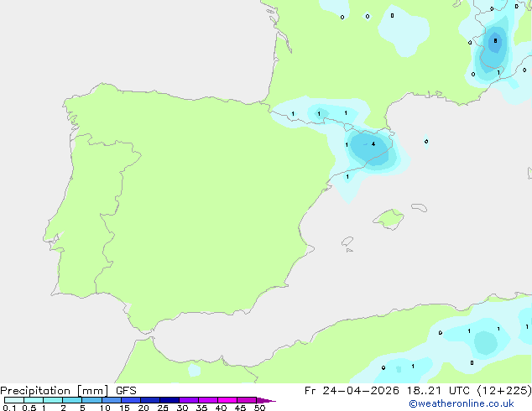Select the 10–15 mm blue legend swatch
The image size is (532, 411).
112,400
